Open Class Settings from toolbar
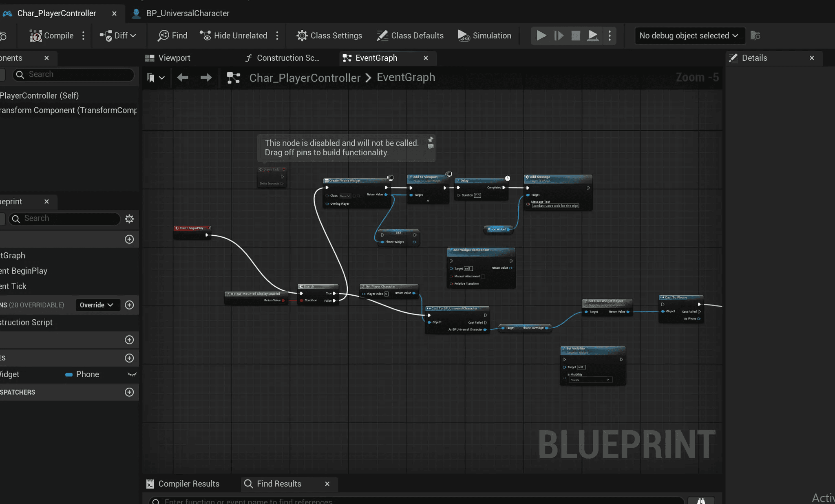Screen dimensions: 835x504 coord(329,36)
